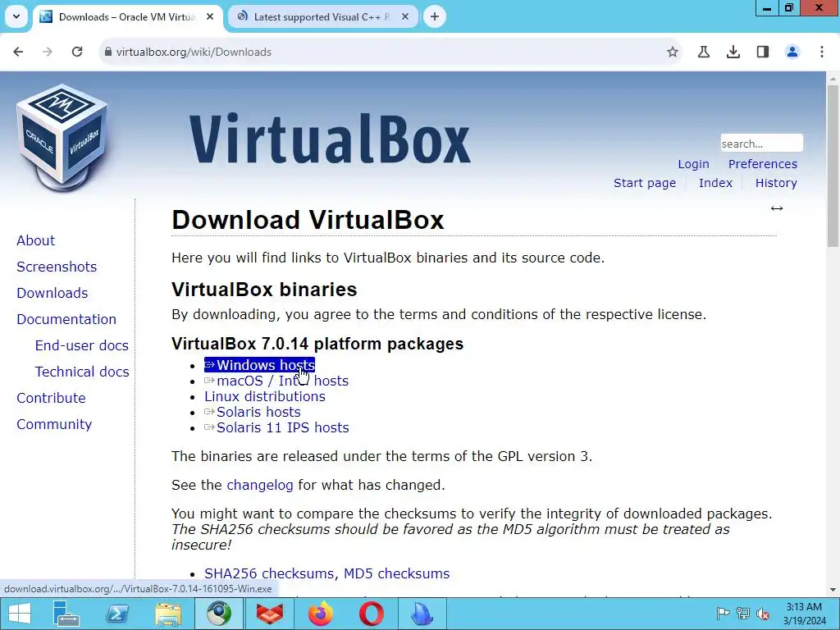Click the forward navigation arrow
The height and width of the screenshot is (630, 840).
48,52
